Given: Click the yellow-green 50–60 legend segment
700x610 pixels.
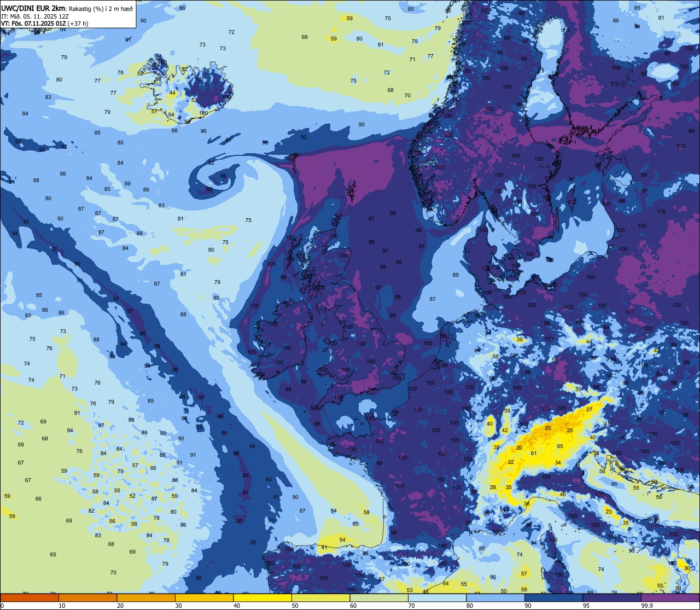Looking at the screenshot, I should point(320,597).
